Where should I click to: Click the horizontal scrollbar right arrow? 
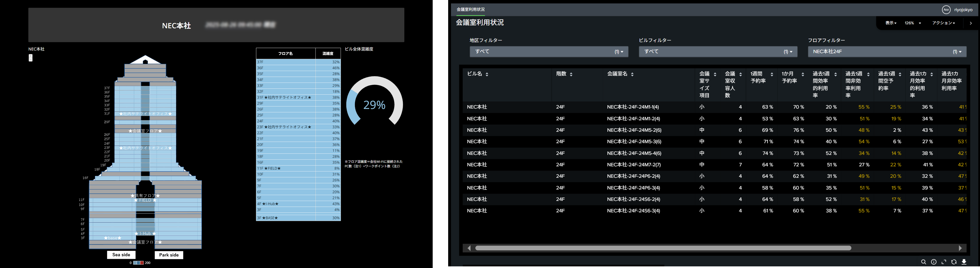960,248
